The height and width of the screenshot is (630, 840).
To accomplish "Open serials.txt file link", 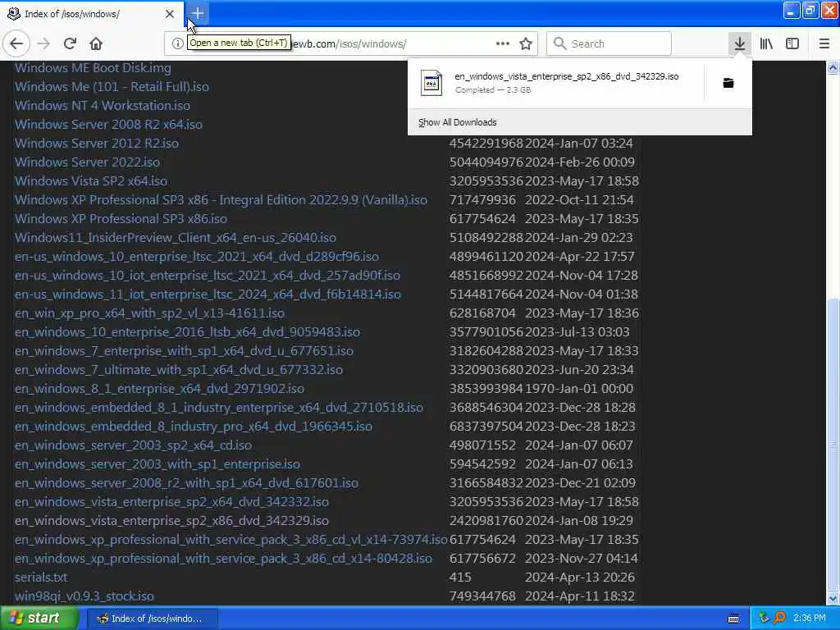I will click(x=41, y=577).
